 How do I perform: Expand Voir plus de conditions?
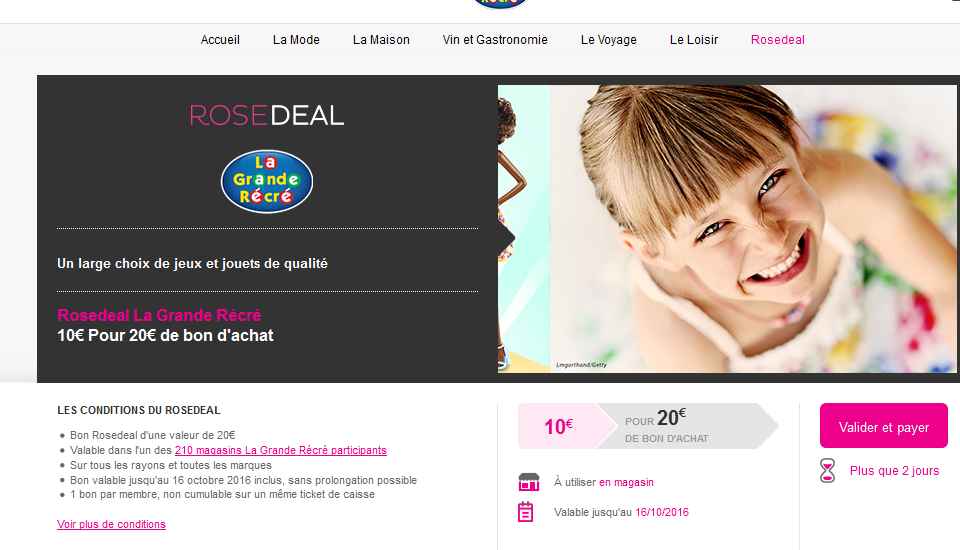111,524
